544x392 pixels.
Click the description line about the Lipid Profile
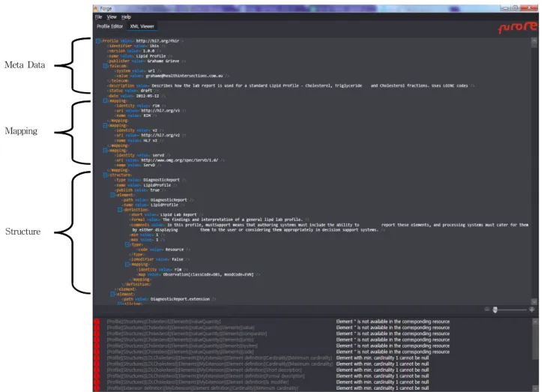[291, 85]
